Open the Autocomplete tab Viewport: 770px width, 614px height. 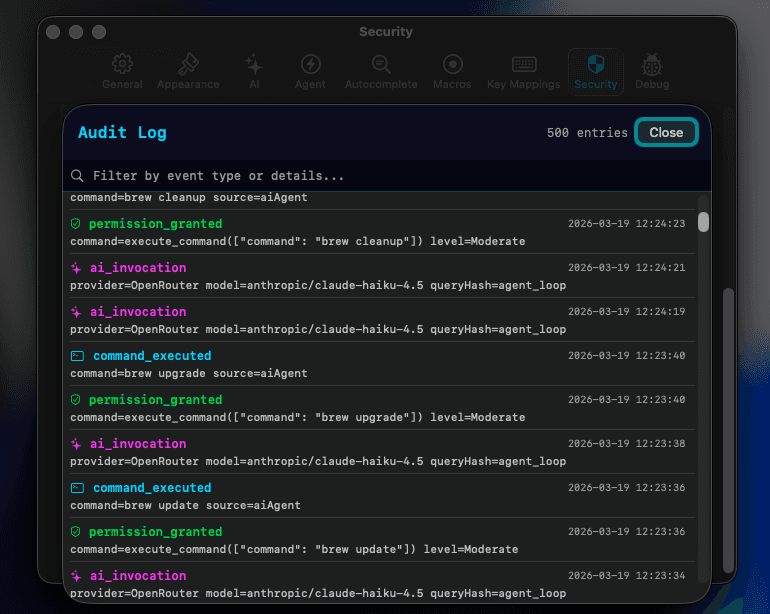pyautogui.click(x=381, y=72)
